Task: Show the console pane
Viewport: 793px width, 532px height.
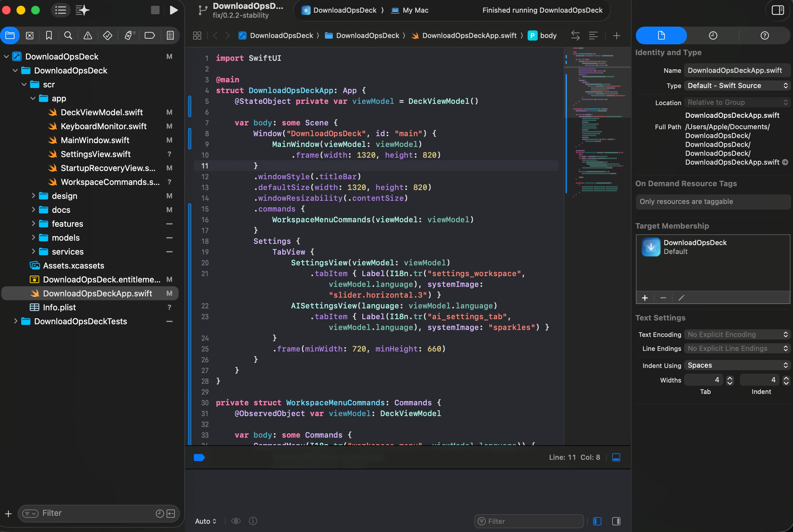Action: click(616, 521)
